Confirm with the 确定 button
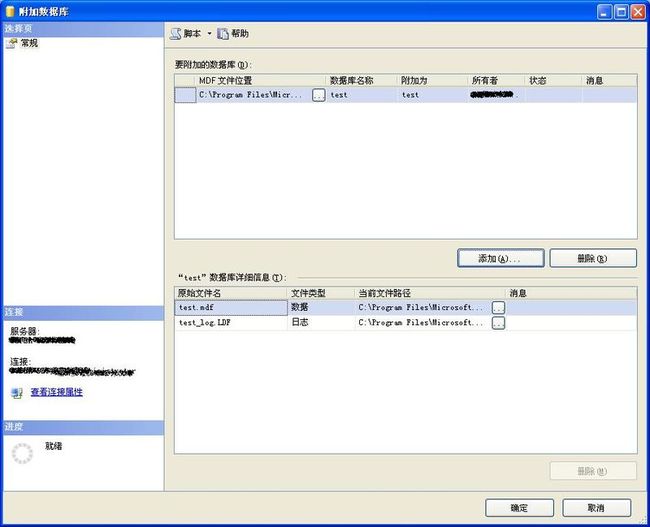Viewport: 650px width, 527px height. click(x=519, y=508)
